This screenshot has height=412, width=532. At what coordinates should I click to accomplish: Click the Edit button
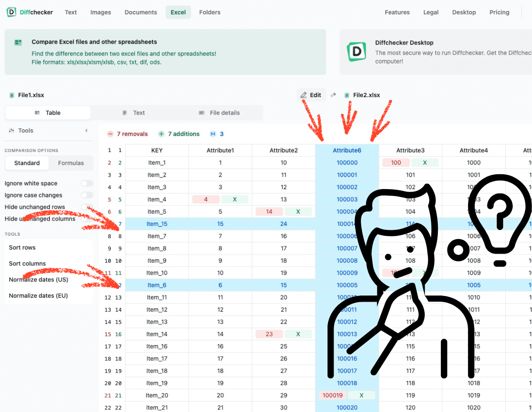[311, 95]
